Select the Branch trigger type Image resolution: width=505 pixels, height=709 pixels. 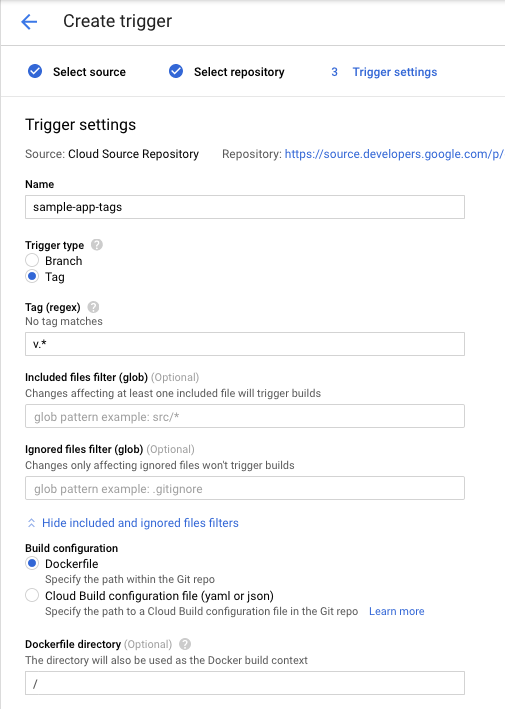coord(32,260)
